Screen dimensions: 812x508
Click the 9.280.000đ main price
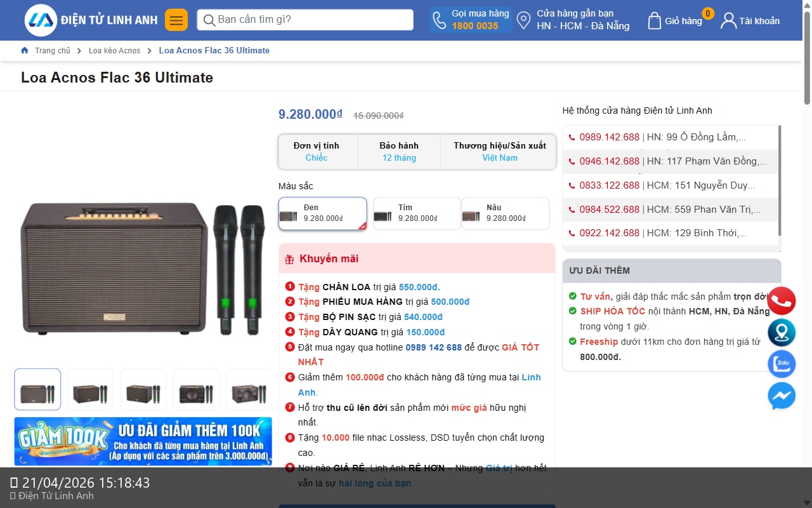(x=310, y=114)
